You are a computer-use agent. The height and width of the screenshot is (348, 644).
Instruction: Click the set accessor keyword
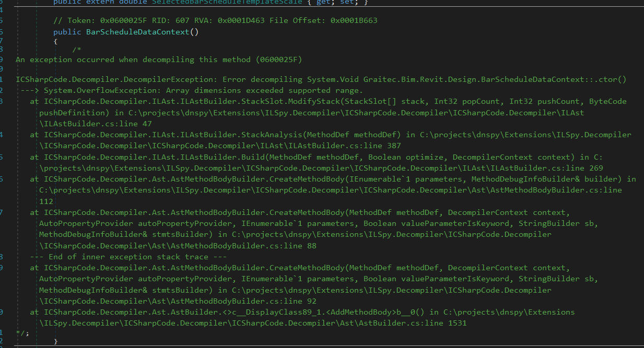(348, 2)
